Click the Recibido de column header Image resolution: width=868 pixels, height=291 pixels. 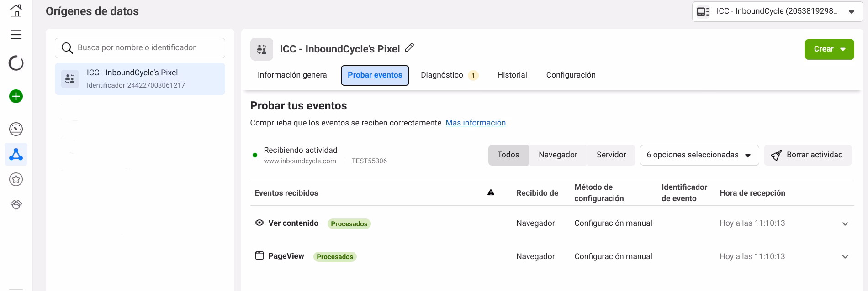(x=537, y=193)
